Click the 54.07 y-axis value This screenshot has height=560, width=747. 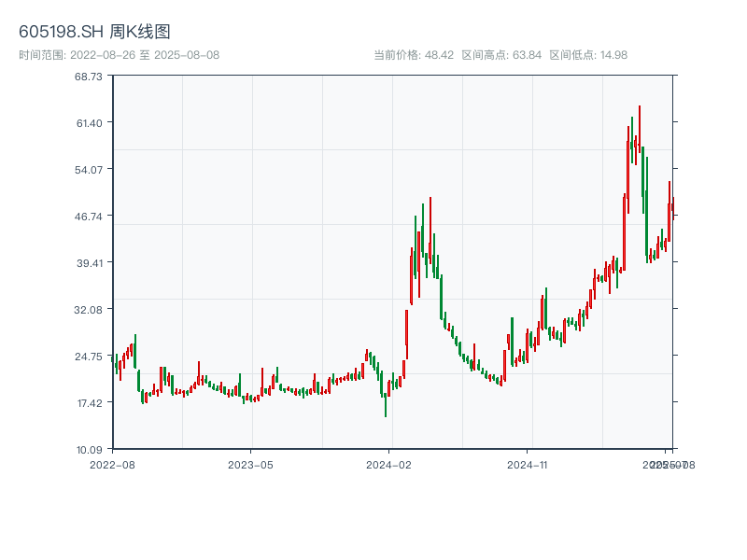click(x=89, y=170)
